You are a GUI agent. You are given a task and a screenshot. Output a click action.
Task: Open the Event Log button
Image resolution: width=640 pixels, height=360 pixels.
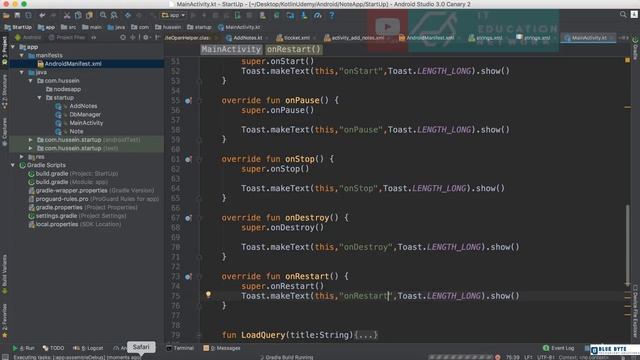coord(558,348)
